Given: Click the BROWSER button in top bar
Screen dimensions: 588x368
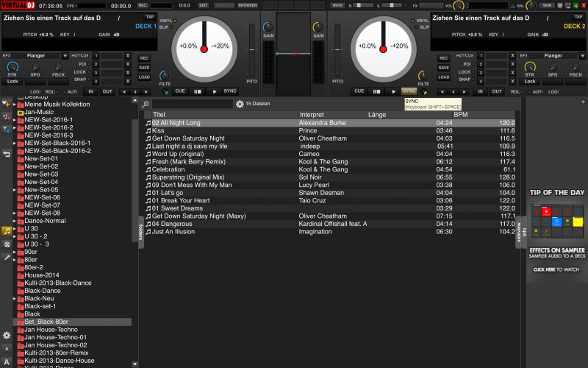Looking at the screenshot, I should coord(248,5).
